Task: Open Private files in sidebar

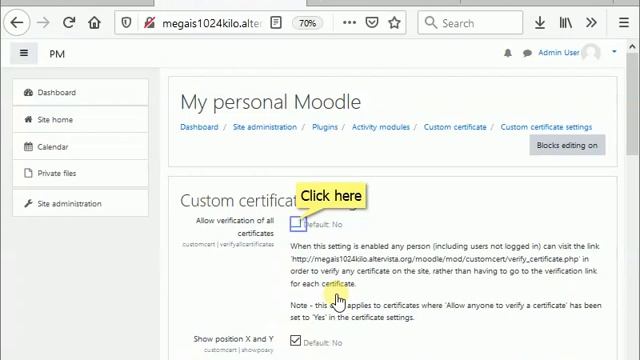Action: (x=81, y=173)
